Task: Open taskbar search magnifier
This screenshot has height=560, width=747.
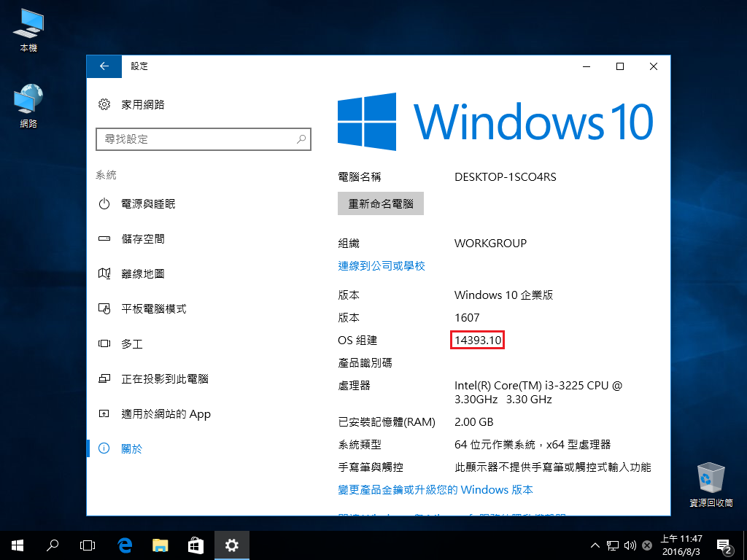Action: (53, 545)
